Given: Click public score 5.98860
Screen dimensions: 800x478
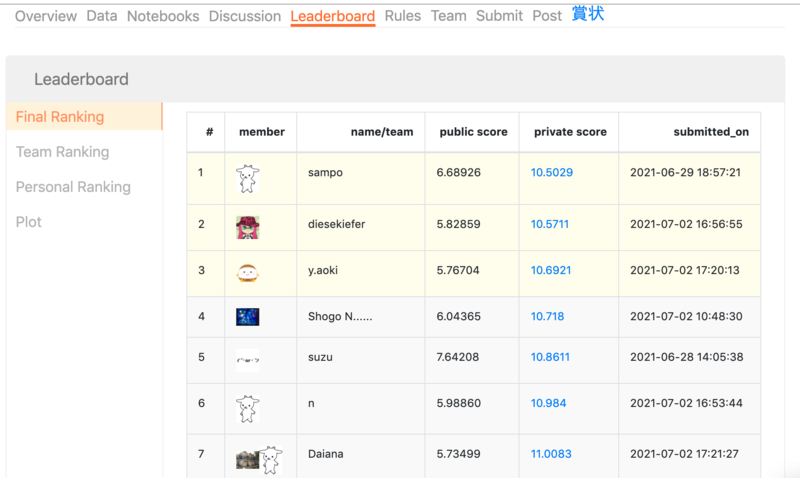Looking at the screenshot, I should coord(458,403).
